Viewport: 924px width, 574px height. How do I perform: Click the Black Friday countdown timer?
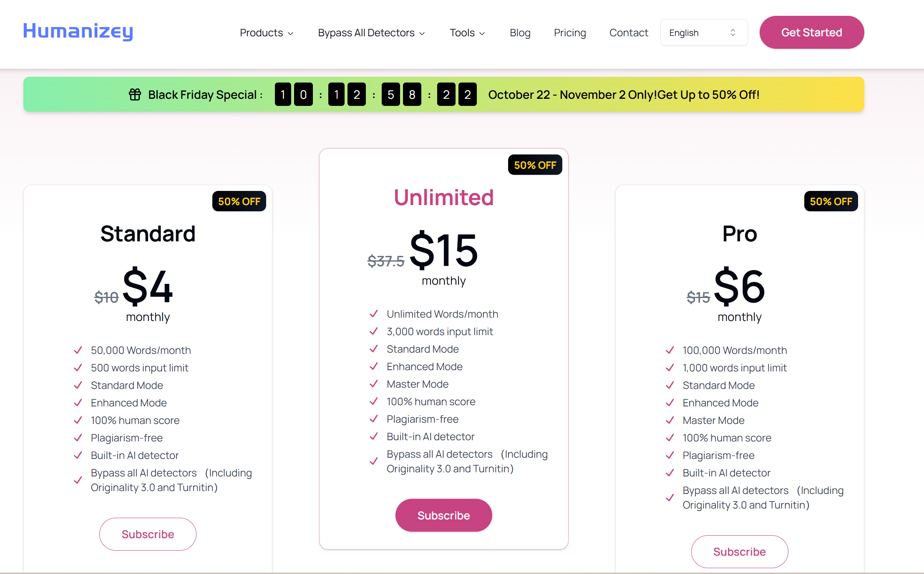pos(375,95)
